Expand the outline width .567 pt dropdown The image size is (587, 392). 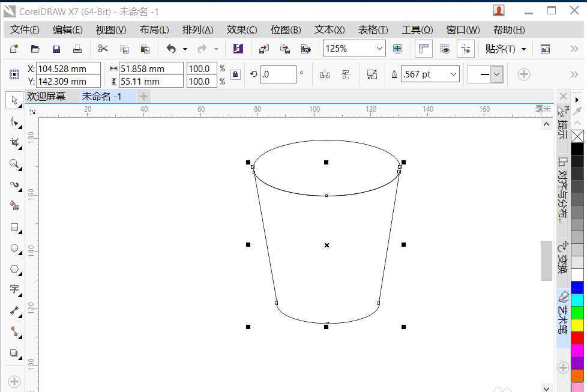click(453, 74)
